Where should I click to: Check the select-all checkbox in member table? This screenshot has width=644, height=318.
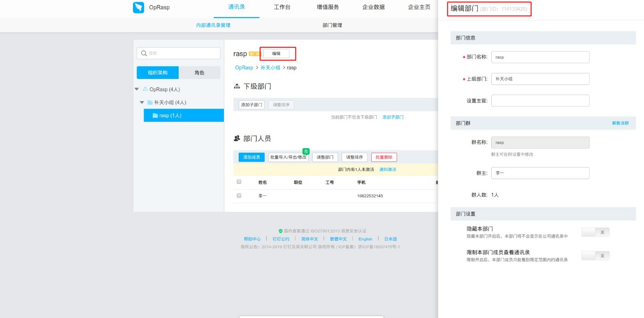(x=239, y=181)
